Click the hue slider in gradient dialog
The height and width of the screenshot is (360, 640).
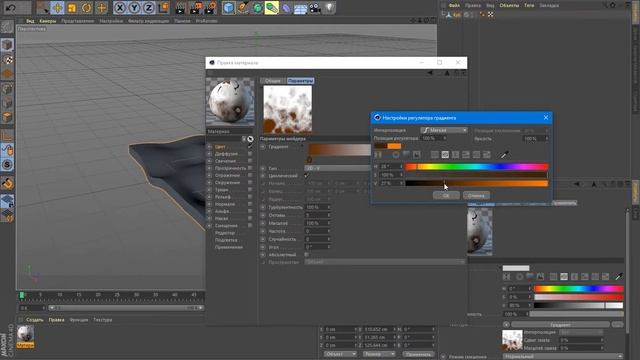point(476,167)
